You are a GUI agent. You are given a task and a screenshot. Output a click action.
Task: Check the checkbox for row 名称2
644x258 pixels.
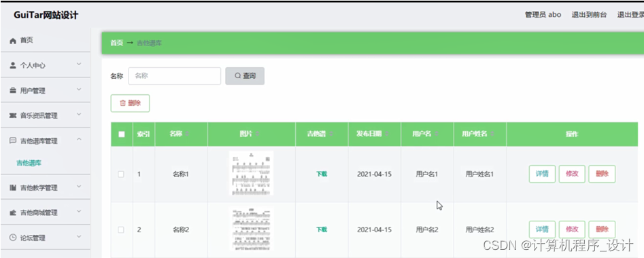[121, 230]
